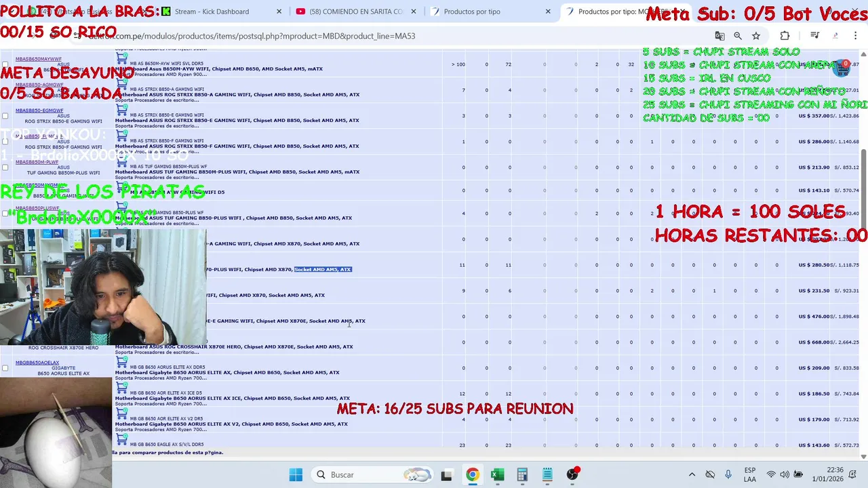Tick the compare checkbox for MBASB650MAYWWF
The height and width of the screenshot is (488, 868).
5,64
